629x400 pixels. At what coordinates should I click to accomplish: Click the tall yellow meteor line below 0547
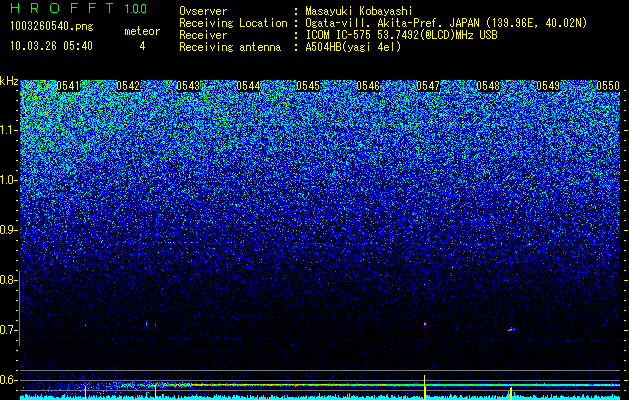[x=424, y=387]
